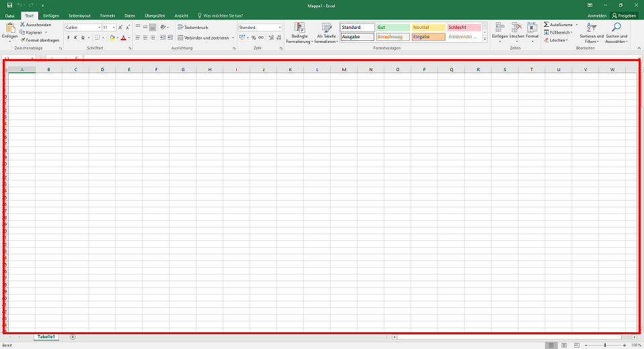This screenshot has height=349, width=644.
Task: Right-align the cell text
Action: [153, 38]
